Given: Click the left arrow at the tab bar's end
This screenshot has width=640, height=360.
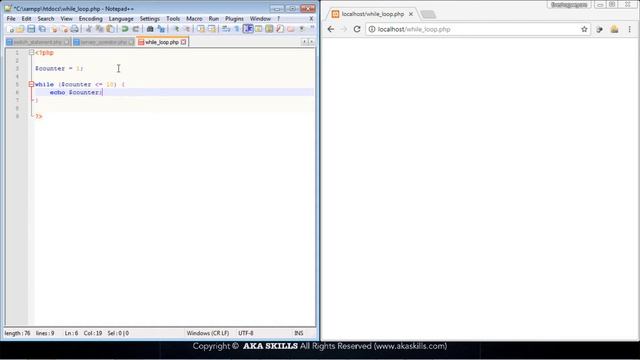Looking at the screenshot, I should coord(304,42).
